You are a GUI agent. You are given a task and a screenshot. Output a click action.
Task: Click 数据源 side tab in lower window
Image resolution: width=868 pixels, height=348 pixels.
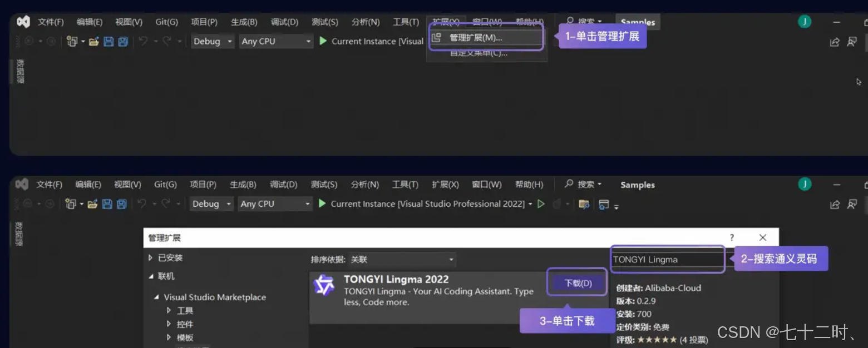(18, 234)
